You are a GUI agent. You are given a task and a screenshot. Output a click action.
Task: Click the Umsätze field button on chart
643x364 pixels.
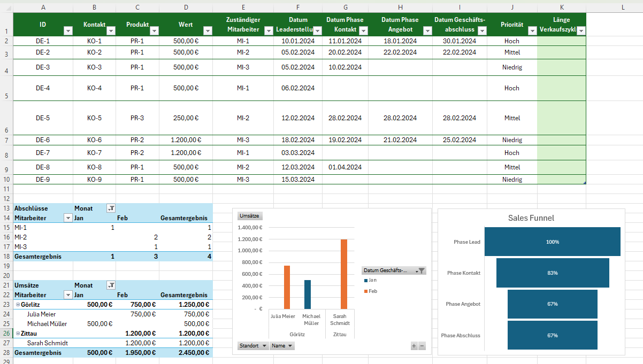coord(250,216)
